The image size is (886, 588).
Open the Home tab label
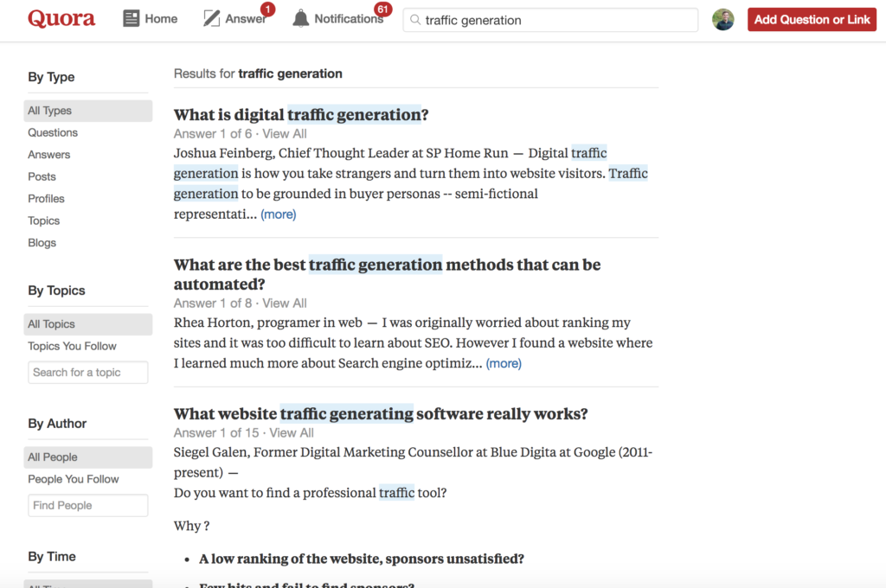coord(161,19)
